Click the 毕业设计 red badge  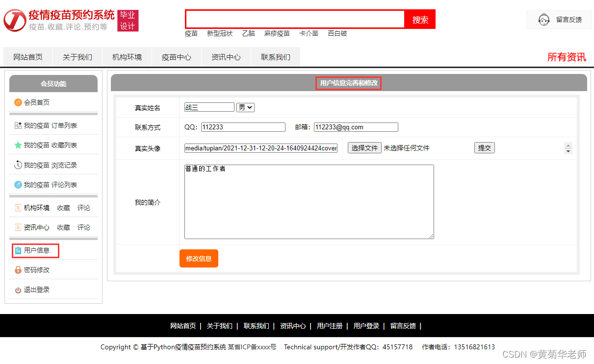pyautogui.click(x=128, y=21)
